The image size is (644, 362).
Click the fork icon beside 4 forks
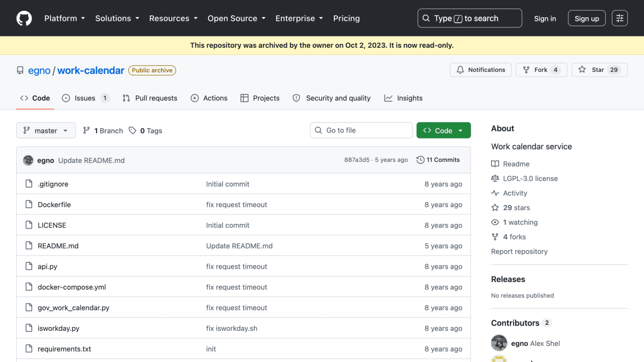tap(495, 237)
